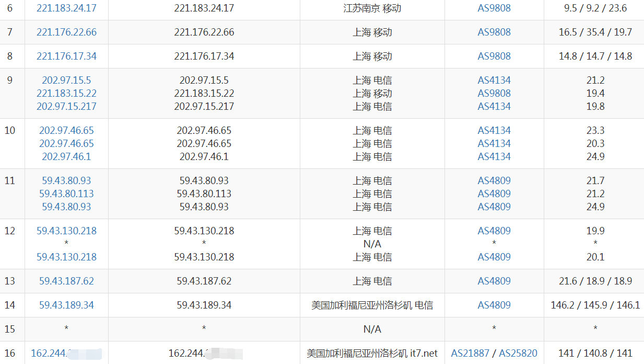Select hop number 11
This screenshot has width=644, height=364.
pos(9,180)
